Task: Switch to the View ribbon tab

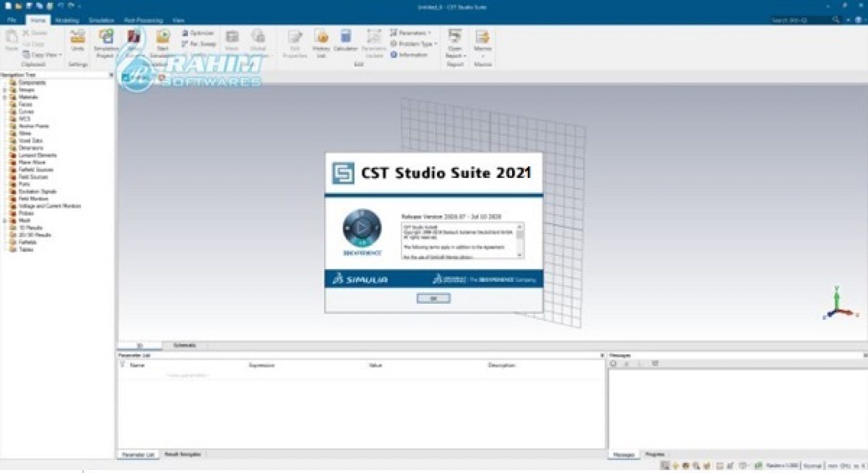Action: (x=178, y=20)
